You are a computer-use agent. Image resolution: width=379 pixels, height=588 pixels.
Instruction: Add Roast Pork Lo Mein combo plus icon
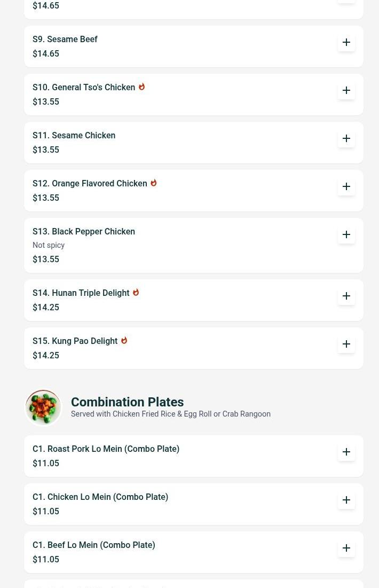346,452
